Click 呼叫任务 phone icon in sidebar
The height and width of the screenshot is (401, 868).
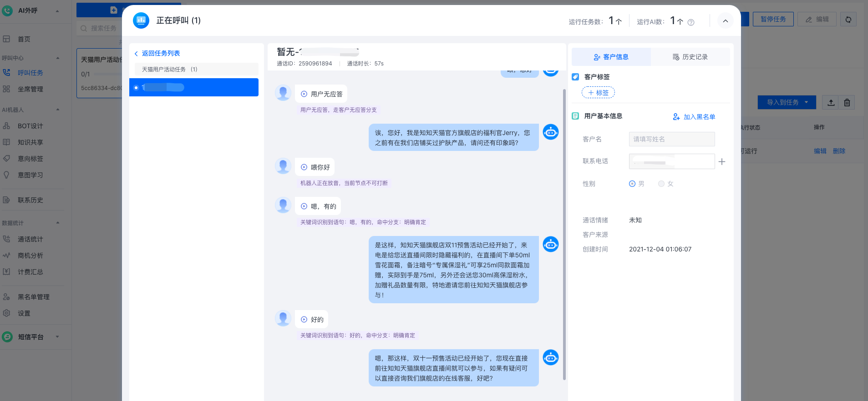[6, 72]
